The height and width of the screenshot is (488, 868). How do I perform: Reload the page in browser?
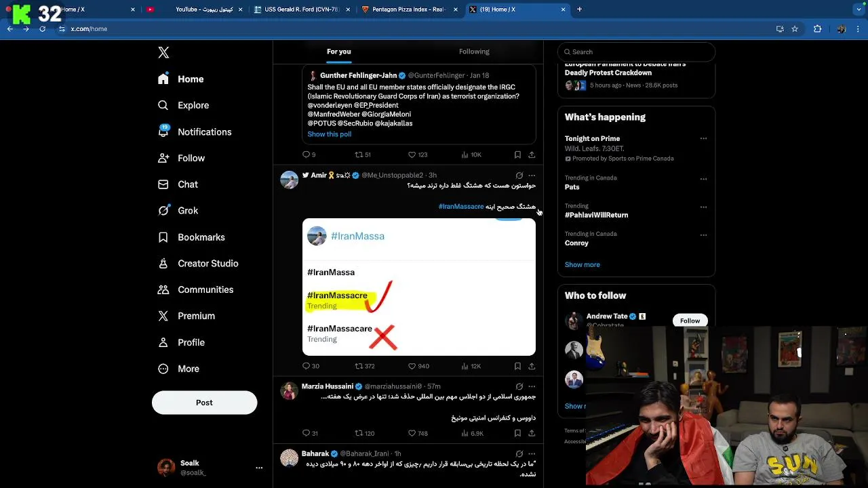(x=42, y=29)
